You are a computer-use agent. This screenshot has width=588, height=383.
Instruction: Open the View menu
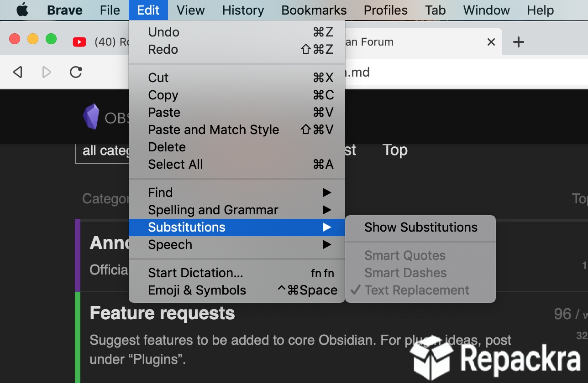point(191,10)
